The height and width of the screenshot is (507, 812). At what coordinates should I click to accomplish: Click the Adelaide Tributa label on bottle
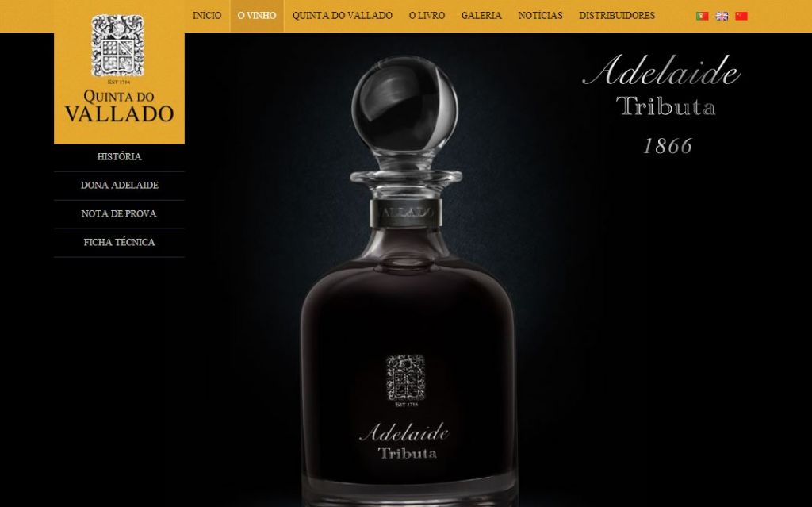coord(405,442)
